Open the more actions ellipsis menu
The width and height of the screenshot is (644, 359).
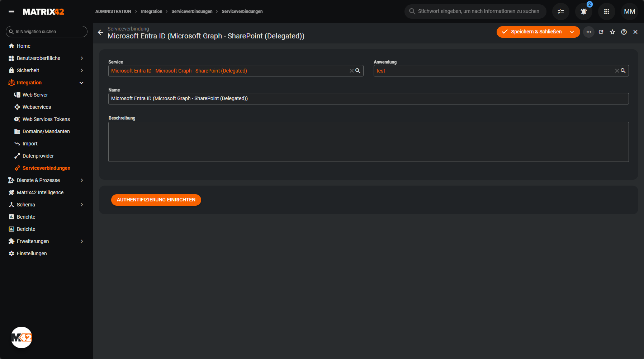tap(588, 32)
